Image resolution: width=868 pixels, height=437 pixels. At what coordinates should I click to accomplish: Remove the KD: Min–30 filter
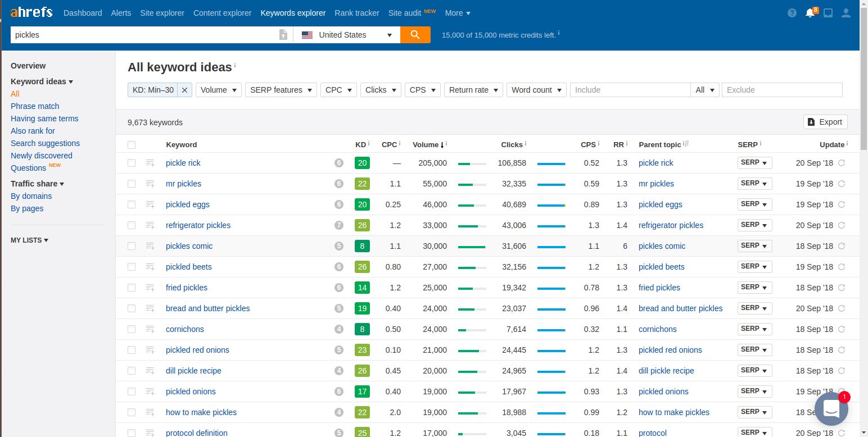point(185,90)
